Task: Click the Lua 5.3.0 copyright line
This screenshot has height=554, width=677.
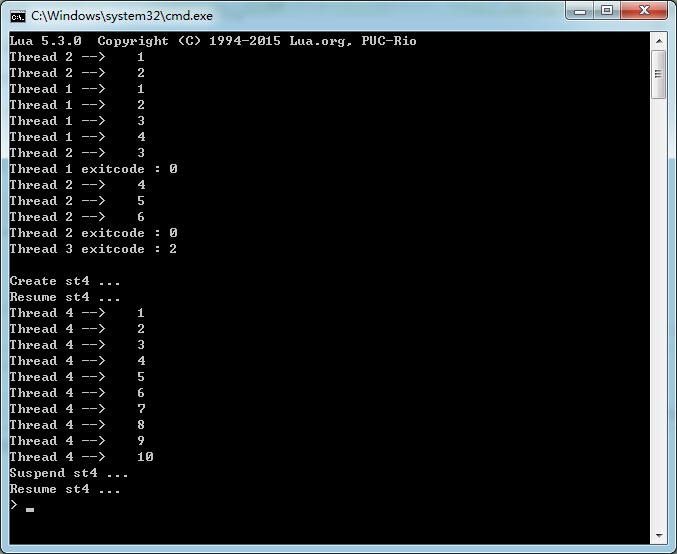Action: pyautogui.click(x=213, y=41)
